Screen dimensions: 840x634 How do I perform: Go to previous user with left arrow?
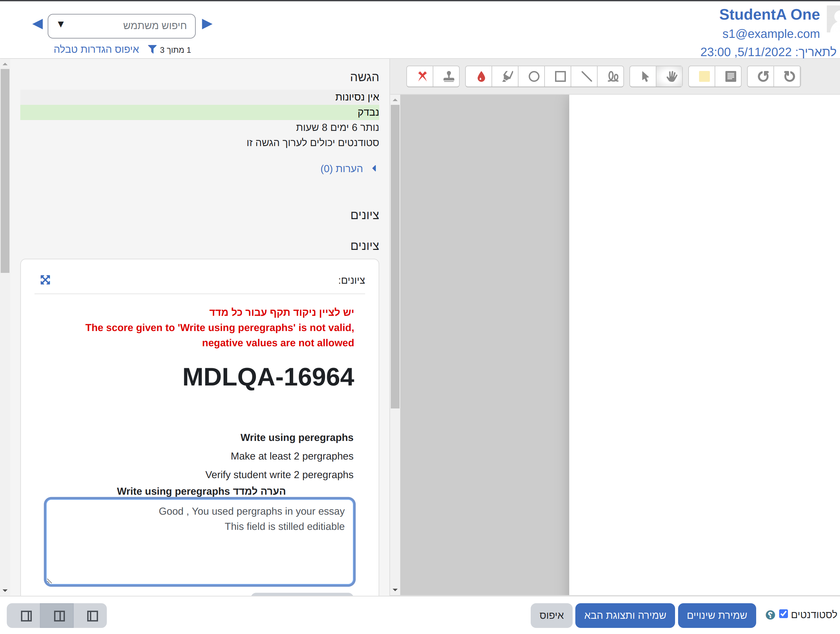coord(38,24)
